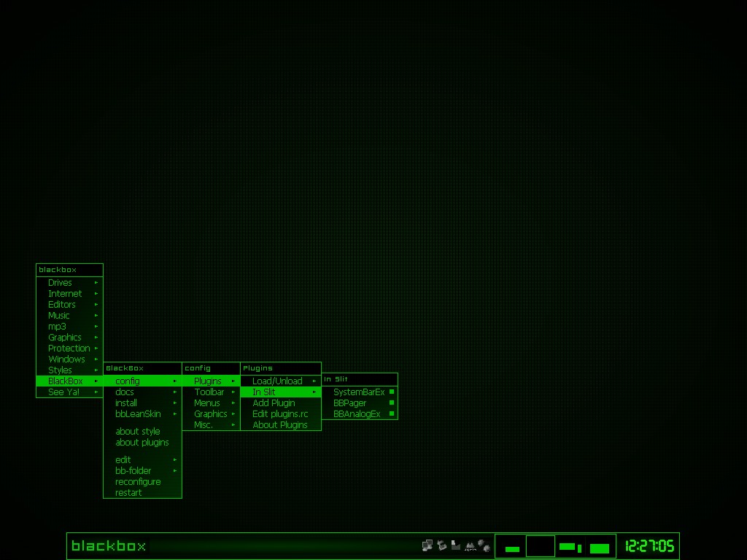The height and width of the screenshot is (560, 747).
Task: Click the Plugins menu title bar
Action: [281, 368]
